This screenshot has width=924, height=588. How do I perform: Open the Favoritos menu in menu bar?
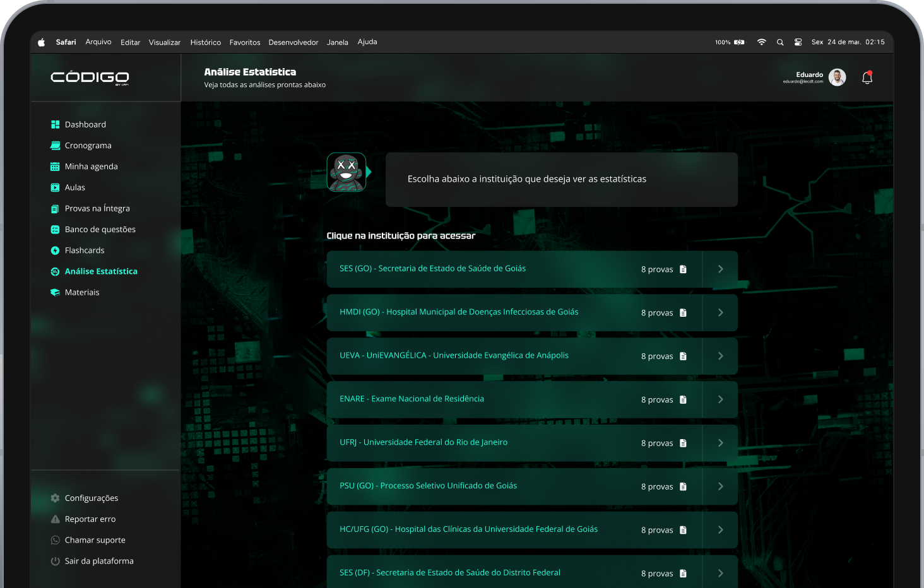click(x=245, y=42)
